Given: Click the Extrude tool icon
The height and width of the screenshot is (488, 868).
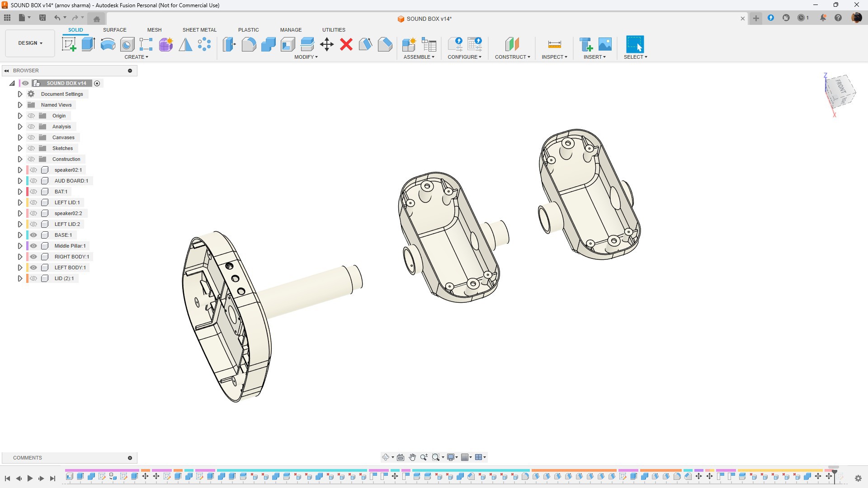Looking at the screenshot, I should pos(88,44).
